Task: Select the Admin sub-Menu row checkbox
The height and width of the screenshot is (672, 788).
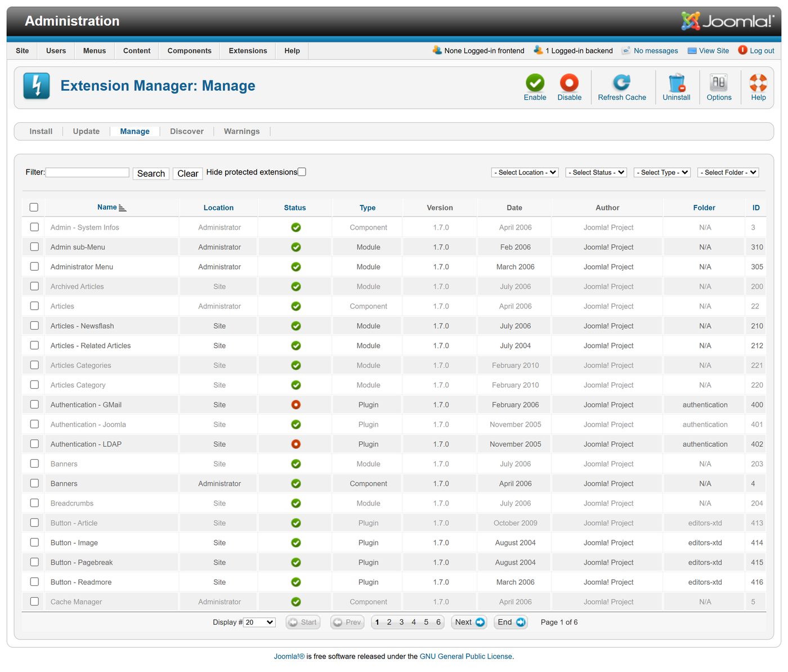Action: [34, 247]
